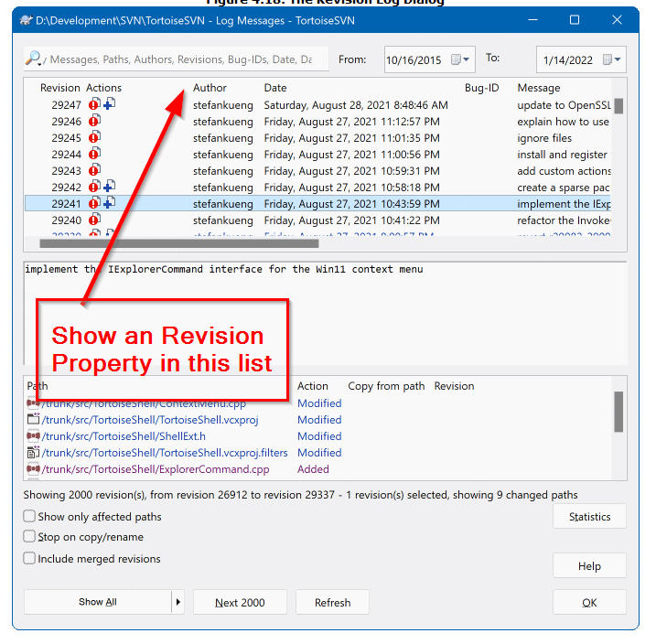Open the From date calendar dropdown
This screenshot has height=644, width=656.
(460, 59)
